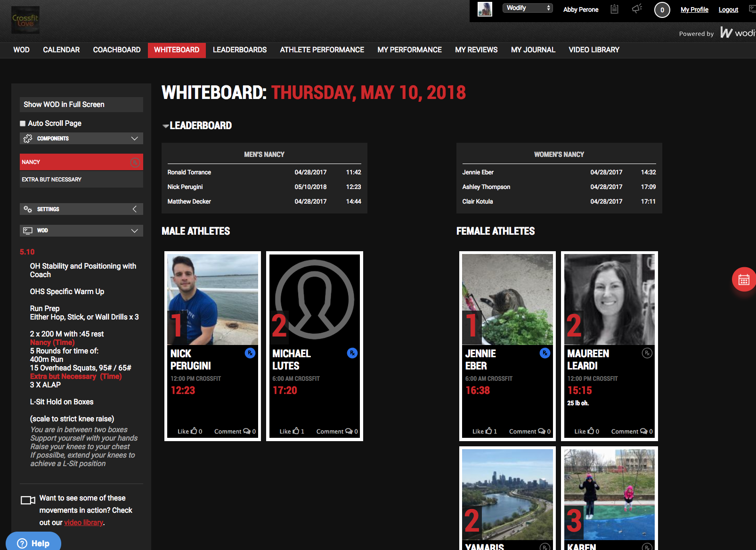Screen dimensions: 756x550
Task: Click Clair Kotula leaderboard row
Action: pyautogui.click(x=559, y=202)
